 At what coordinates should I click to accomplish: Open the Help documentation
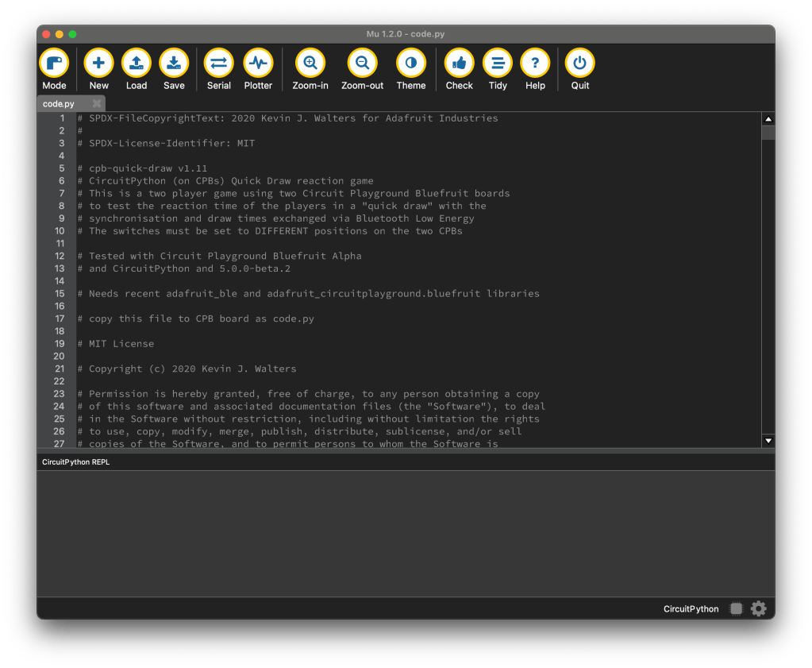[535, 64]
